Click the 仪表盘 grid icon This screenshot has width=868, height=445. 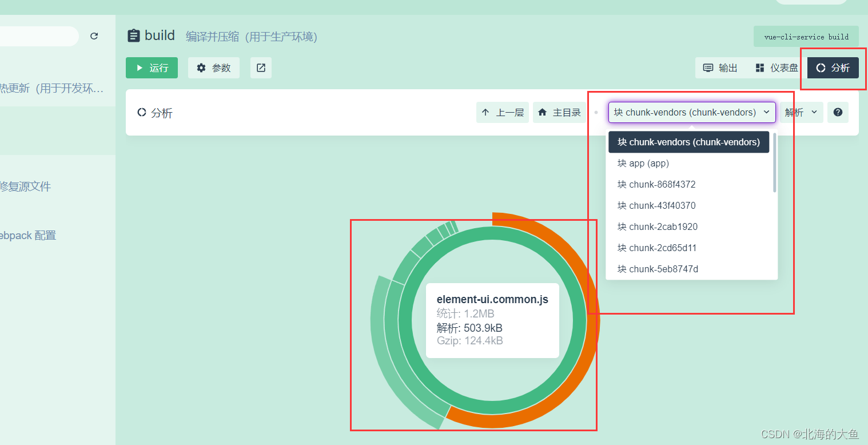760,68
